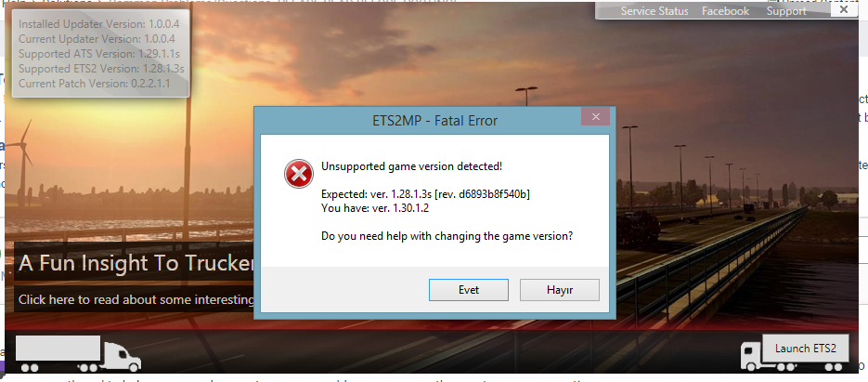Click the 'Unsupported game version detected!' message
Image resolution: width=868 pixels, height=382 pixels.
[x=412, y=165]
